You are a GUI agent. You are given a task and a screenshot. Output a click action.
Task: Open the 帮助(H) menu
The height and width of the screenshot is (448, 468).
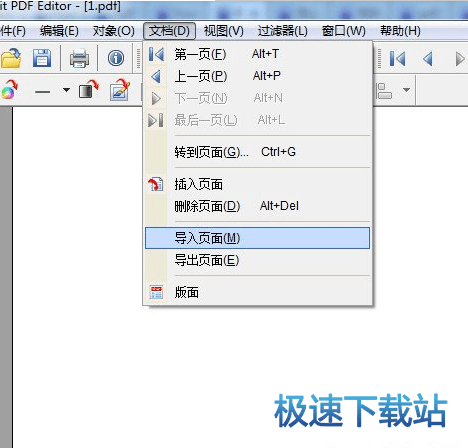point(400,31)
